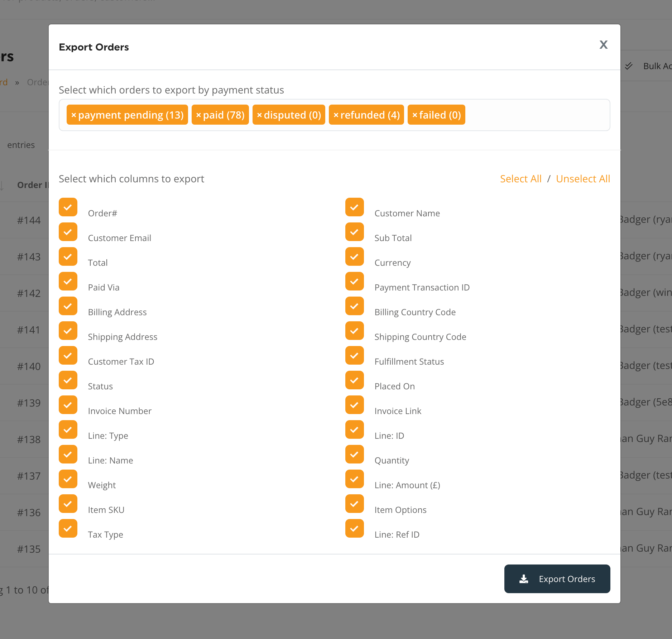
Task: Toggle the Weight column checkbox
Action: (x=68, y=479)
